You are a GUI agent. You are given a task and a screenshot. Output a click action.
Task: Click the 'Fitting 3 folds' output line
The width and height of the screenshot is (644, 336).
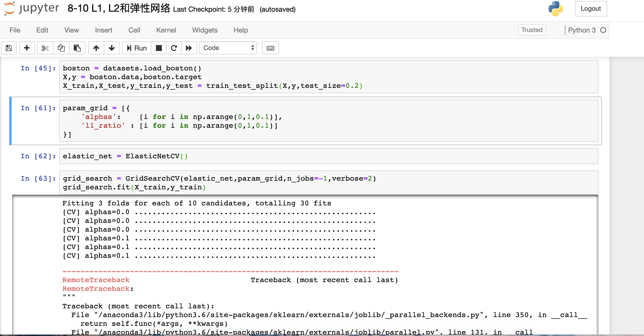click(x=197, y=203)
